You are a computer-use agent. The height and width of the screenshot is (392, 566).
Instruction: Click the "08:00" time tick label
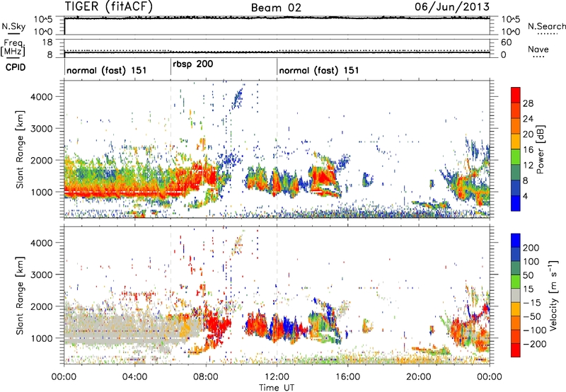click(x=206, y=377)
